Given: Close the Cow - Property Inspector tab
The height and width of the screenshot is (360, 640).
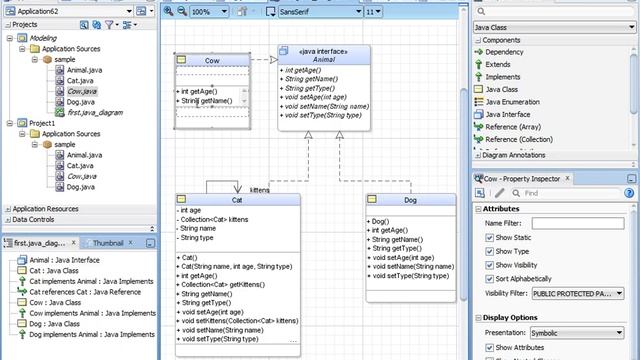Looking at the screenshot, I should [567, 178].
